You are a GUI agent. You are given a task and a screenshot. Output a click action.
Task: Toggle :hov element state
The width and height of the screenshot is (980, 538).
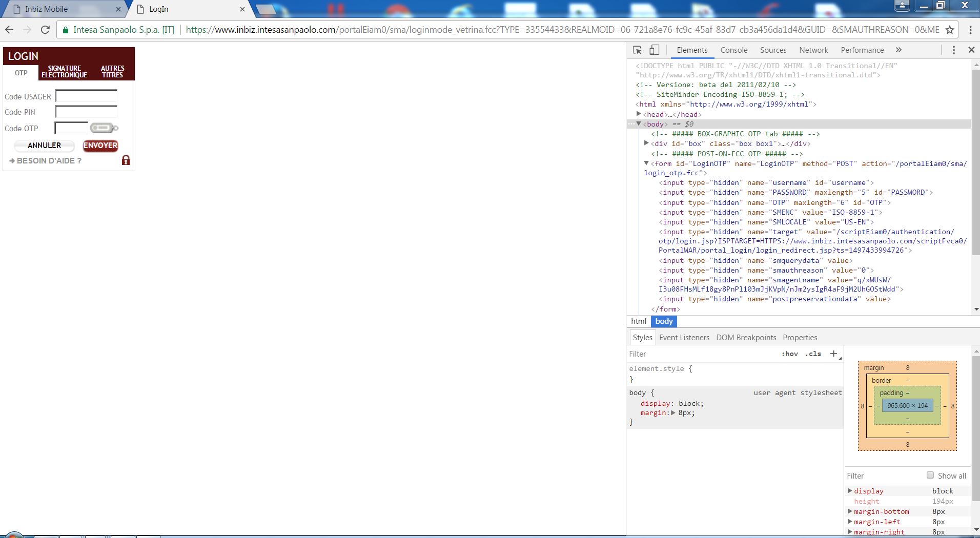789,354
